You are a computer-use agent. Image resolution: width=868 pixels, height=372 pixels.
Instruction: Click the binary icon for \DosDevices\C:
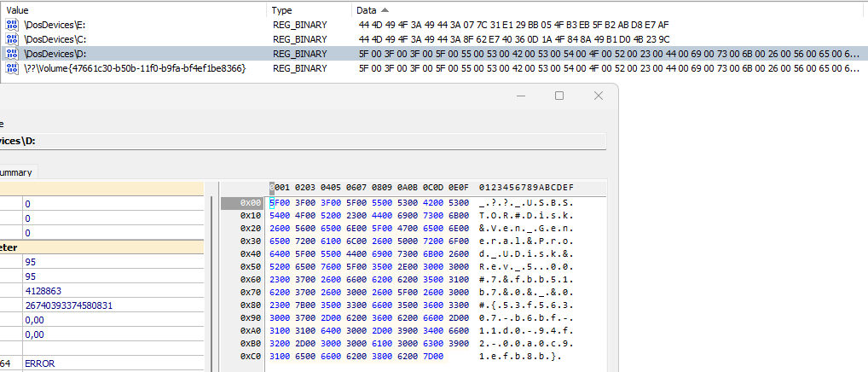[x=11, y=39]
